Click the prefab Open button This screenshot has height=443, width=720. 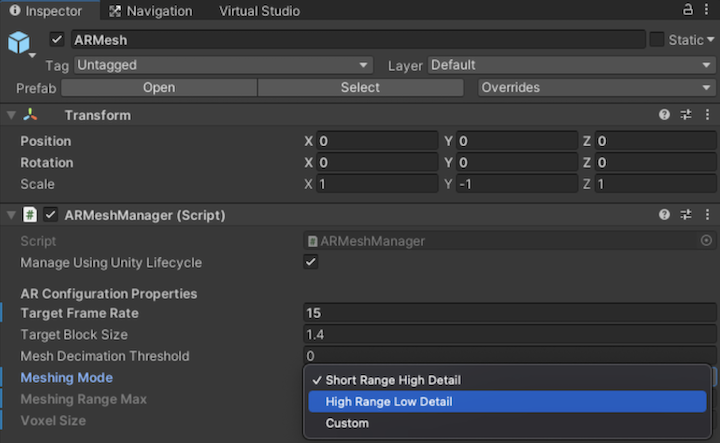pos(159,87)
